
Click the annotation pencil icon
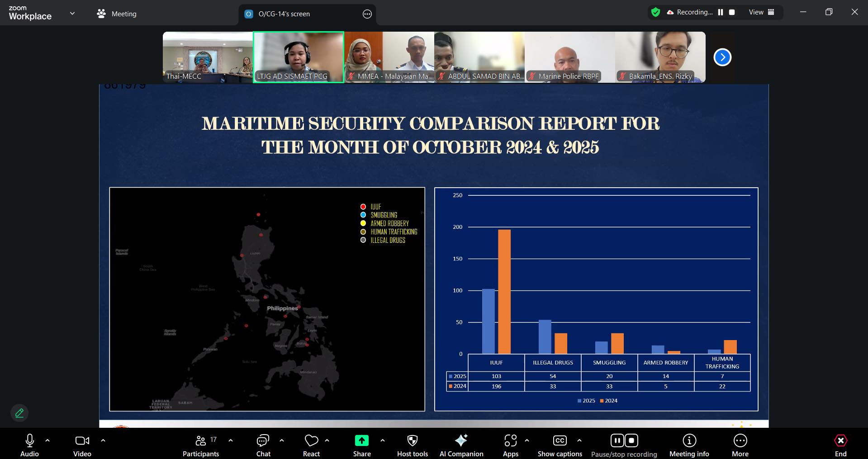pyautogui.click(x=19, y=413)
